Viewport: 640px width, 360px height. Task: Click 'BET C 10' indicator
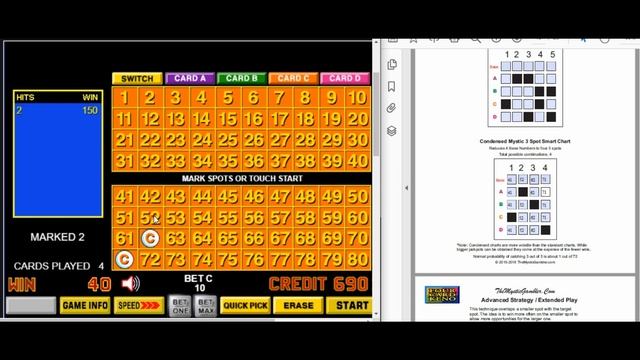click(x=198, y=283)
